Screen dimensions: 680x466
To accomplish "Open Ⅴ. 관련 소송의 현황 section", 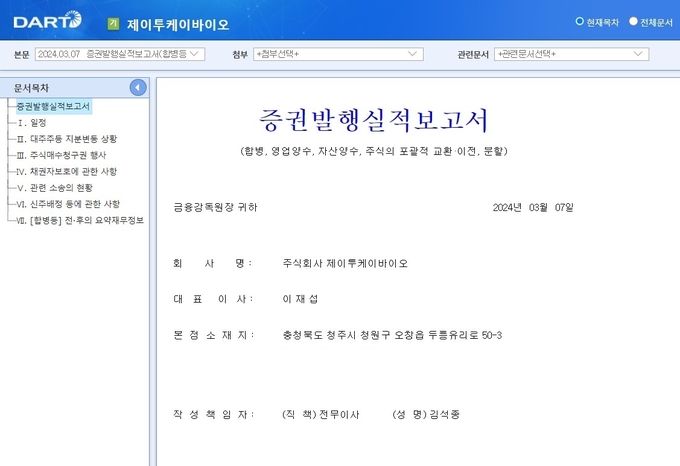I will pyautogui.click(x=55, y=188).
